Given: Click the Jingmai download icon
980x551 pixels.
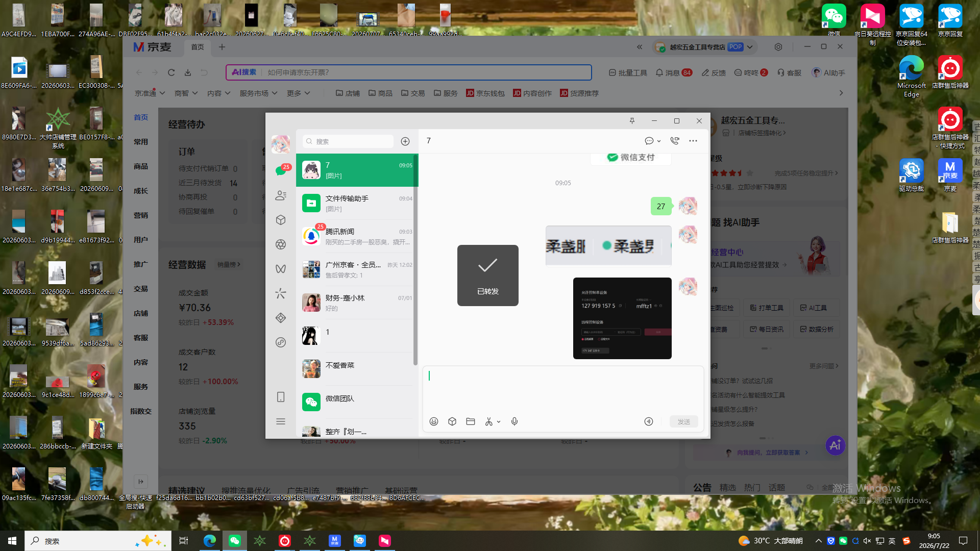Looking at the screenshot, I should 188,72.
